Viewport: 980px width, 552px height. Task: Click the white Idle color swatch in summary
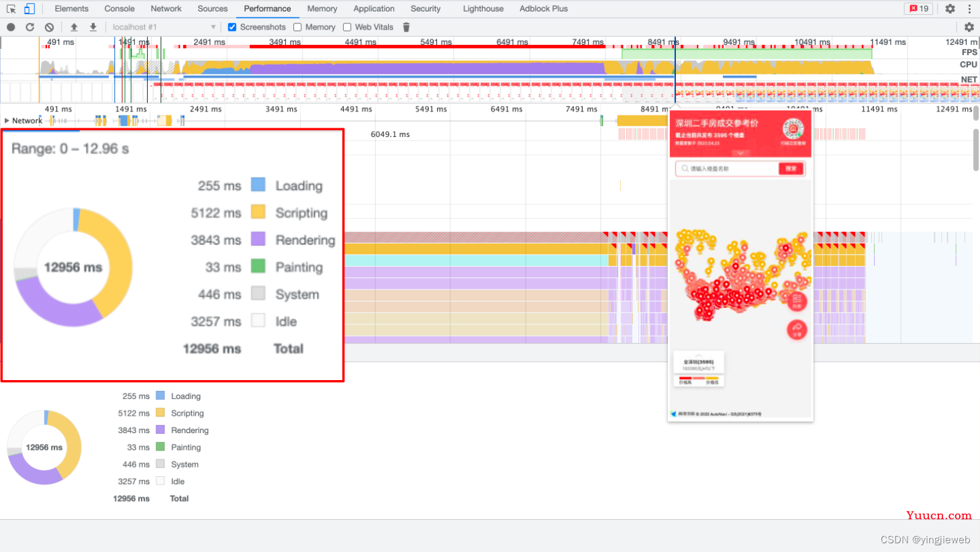point(160,481)
